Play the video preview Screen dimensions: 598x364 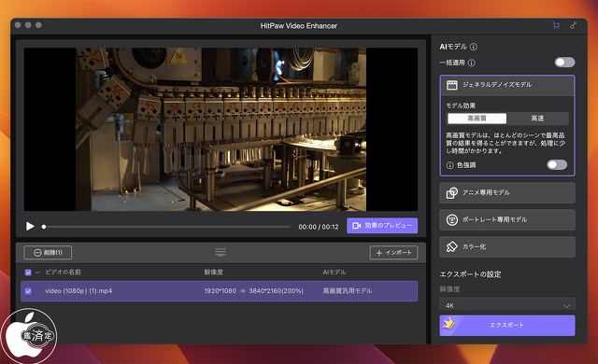coord(30,227)
